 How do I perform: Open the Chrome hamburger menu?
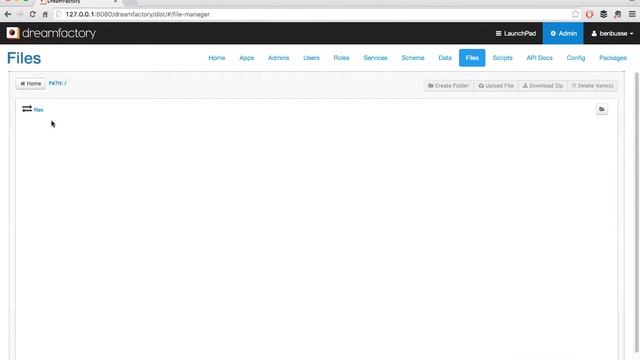[632, 14]
